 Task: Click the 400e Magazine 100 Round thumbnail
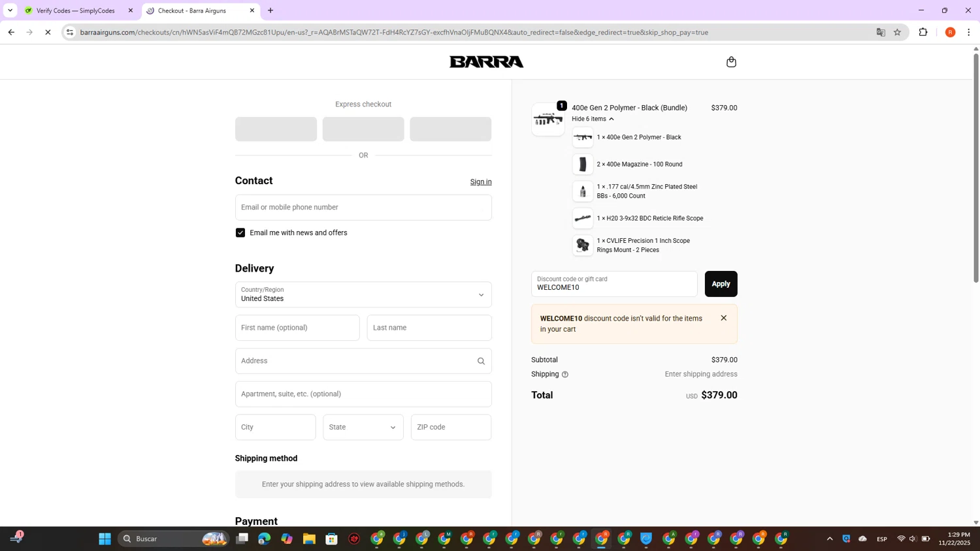point(583,165)
